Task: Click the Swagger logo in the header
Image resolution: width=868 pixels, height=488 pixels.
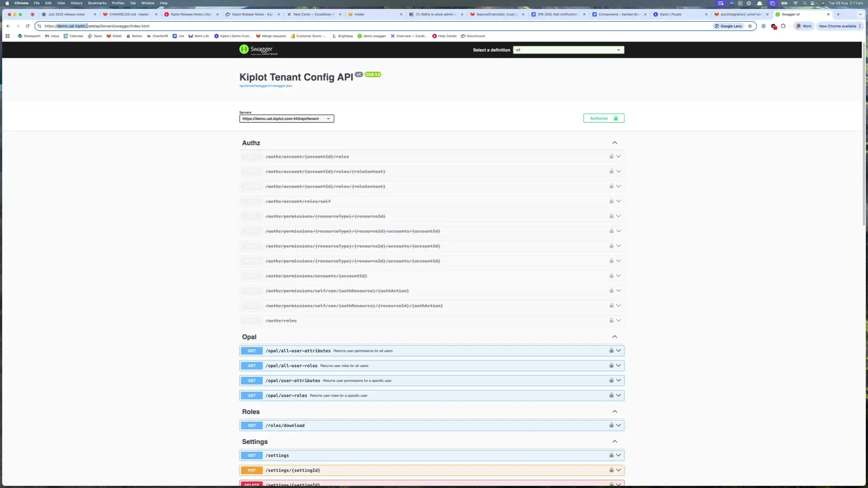Action: coord(258,50)
